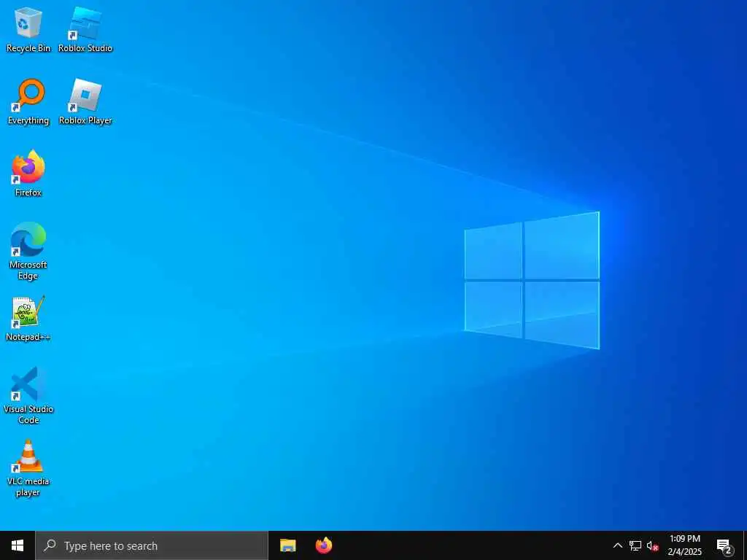747x560 pixels.
Task: Focus the taskbar search box
Action: point(152,545)
